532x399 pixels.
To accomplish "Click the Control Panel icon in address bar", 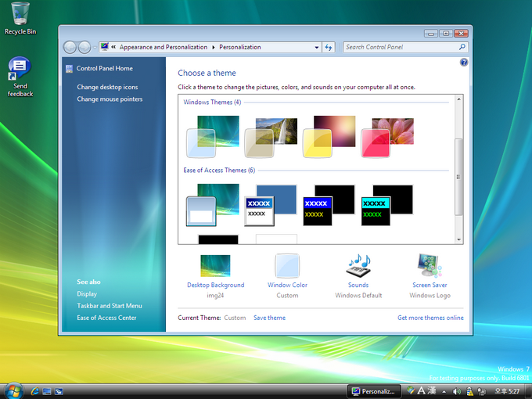I will [x=105, y=47].
